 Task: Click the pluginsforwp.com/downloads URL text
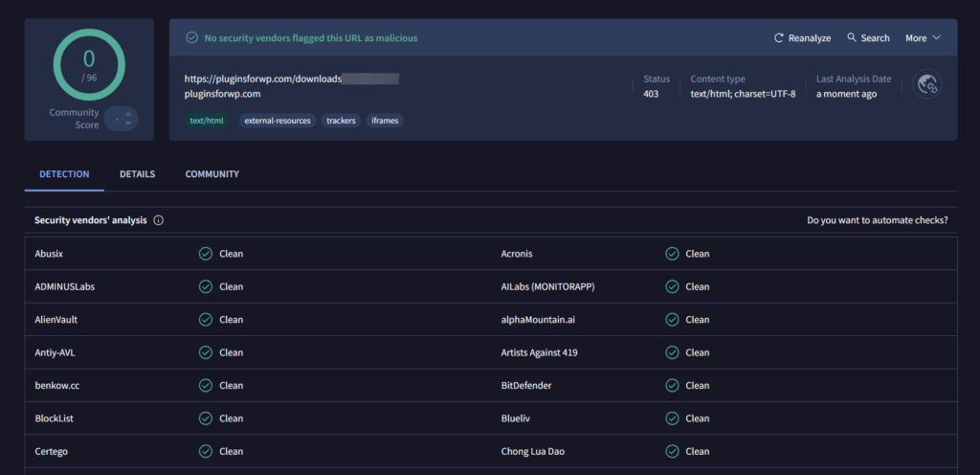[263, 79]
